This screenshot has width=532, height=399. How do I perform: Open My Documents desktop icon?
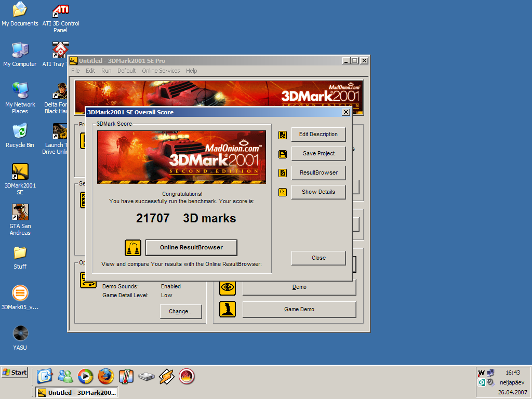(20, 14)
